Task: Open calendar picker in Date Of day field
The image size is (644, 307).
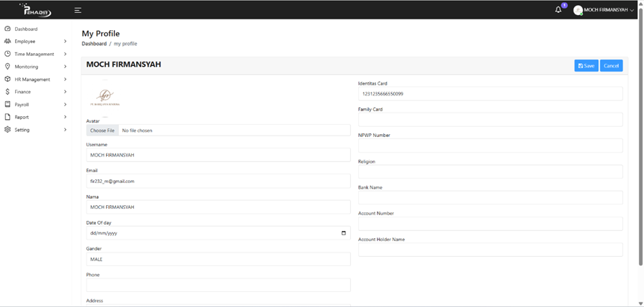Action: 343,233
